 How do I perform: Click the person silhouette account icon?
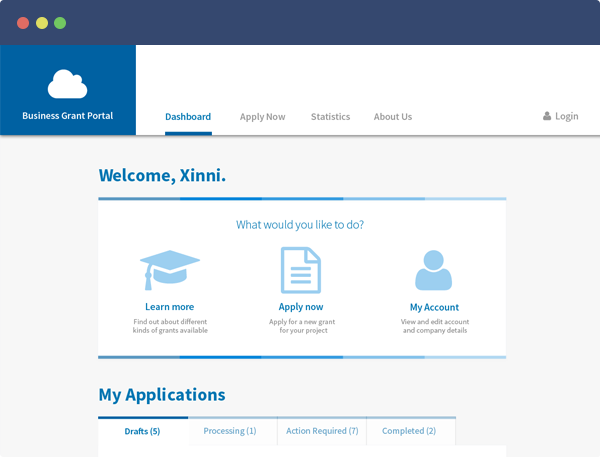(x=434, y=270)
